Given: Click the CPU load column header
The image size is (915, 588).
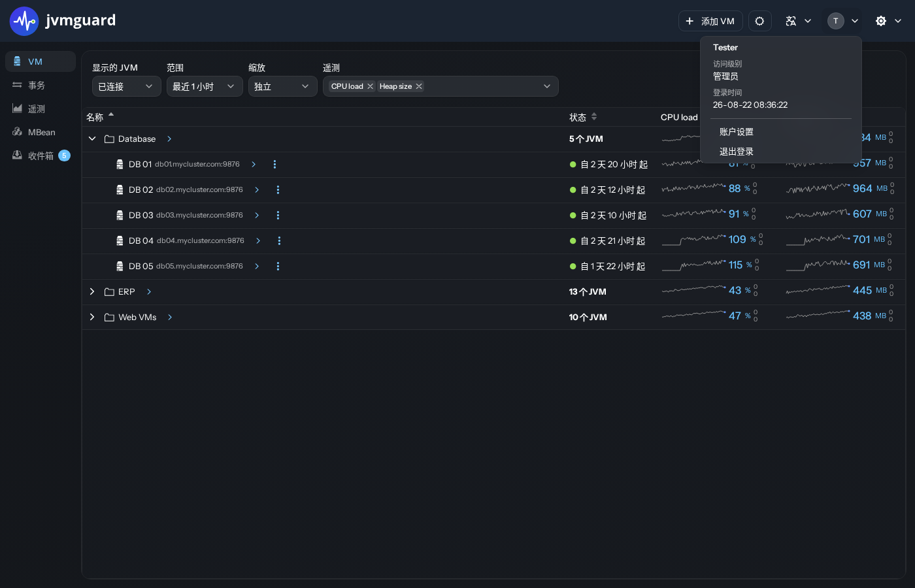Looking at the screenshot, I should pyautogui.click(x=679, y=118).
